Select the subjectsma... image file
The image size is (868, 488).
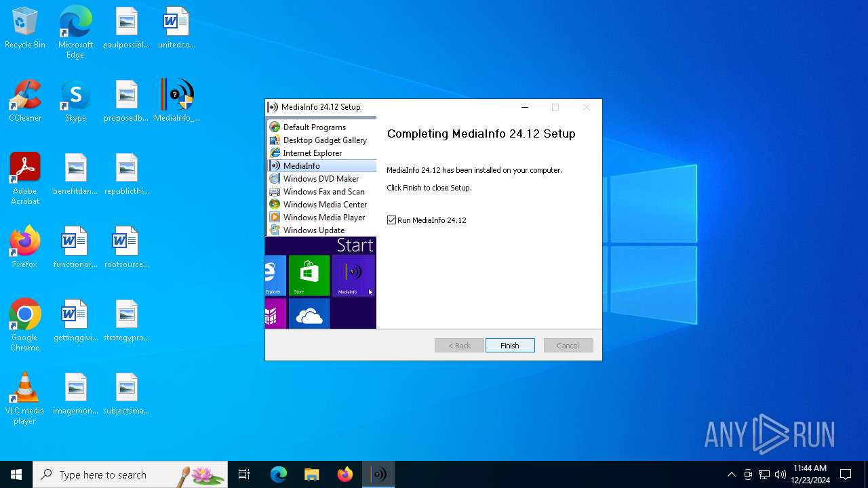tap(126, 394)
